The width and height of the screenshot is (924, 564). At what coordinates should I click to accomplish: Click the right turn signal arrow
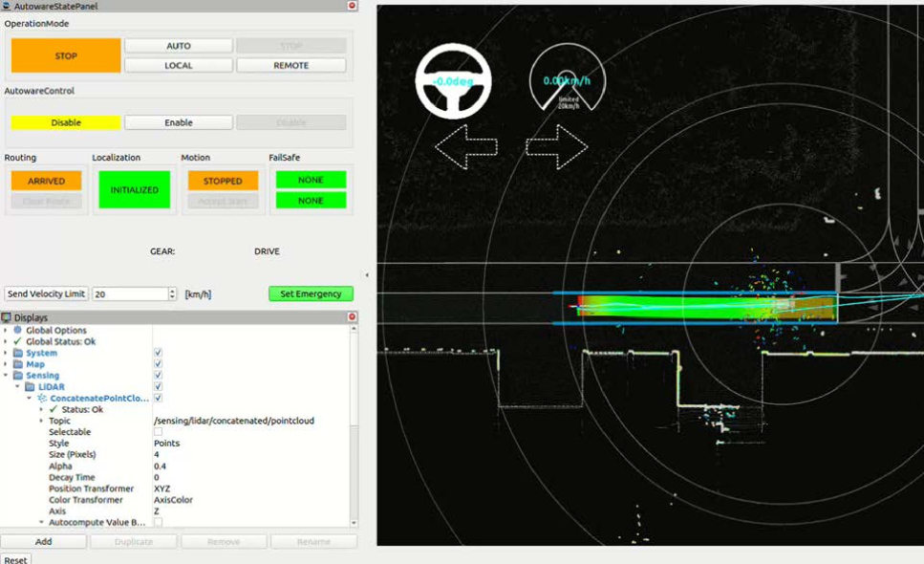coord(556,146)
